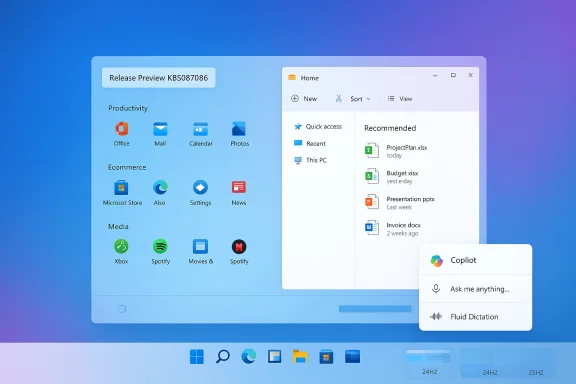
Task: Click the scissors Cut icon in Home toolbar
Action: click(339, 98)
